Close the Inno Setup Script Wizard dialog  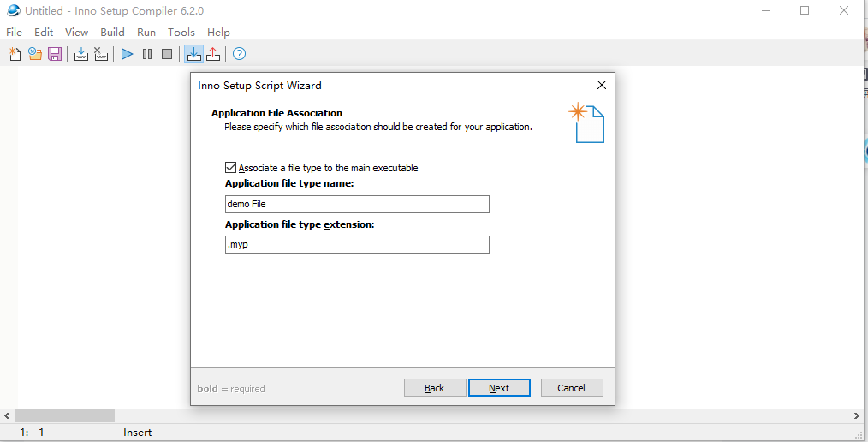pos(602,85)
